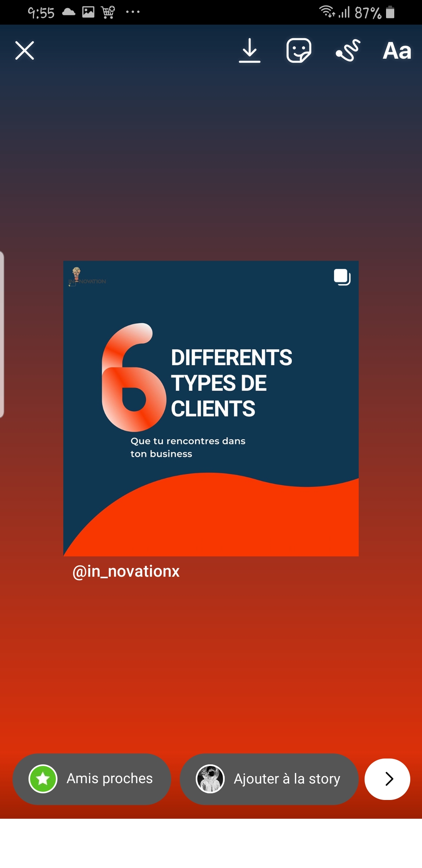The width and height of the screenshot is (422, 868).
Task: Tap the carousel multi-image icon on the post
Action: click(342, 277)
